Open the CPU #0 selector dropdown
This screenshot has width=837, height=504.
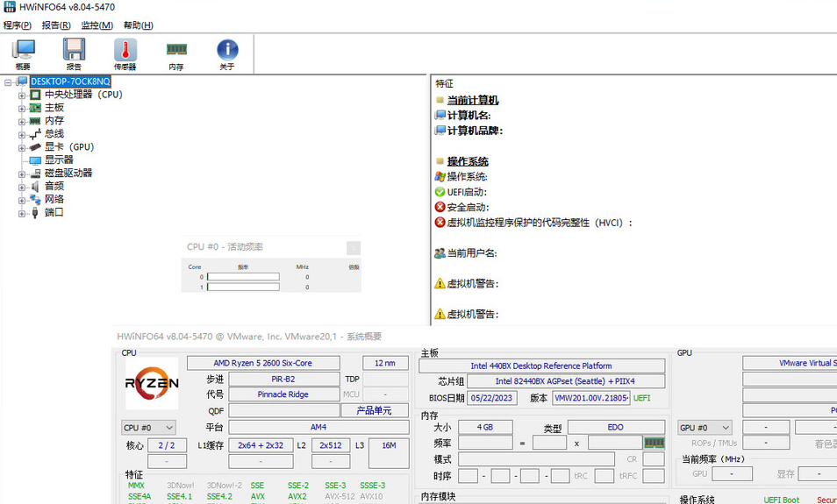(148, 428)
